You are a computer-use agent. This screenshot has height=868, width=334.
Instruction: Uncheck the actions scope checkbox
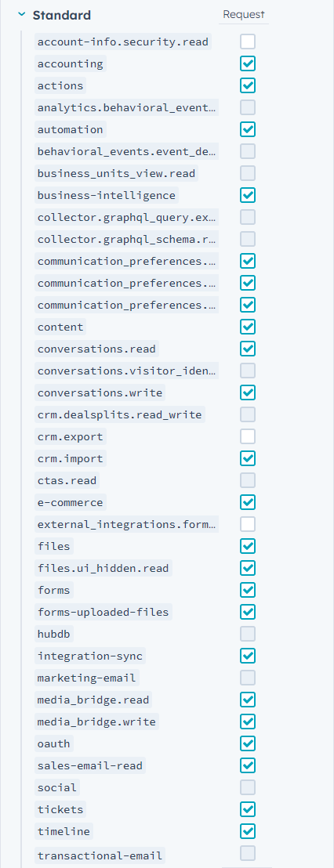tap(248, 85)
